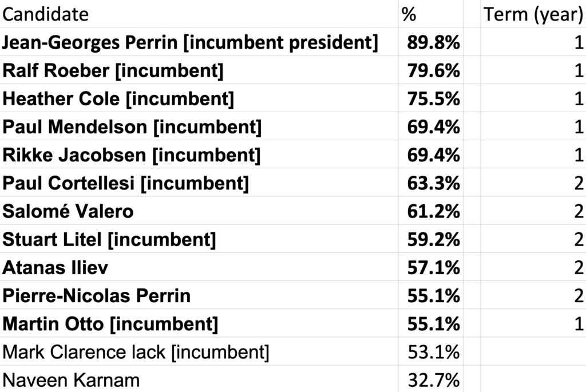
Task: Click the 32.7% percentage cell
Action: 431,379
